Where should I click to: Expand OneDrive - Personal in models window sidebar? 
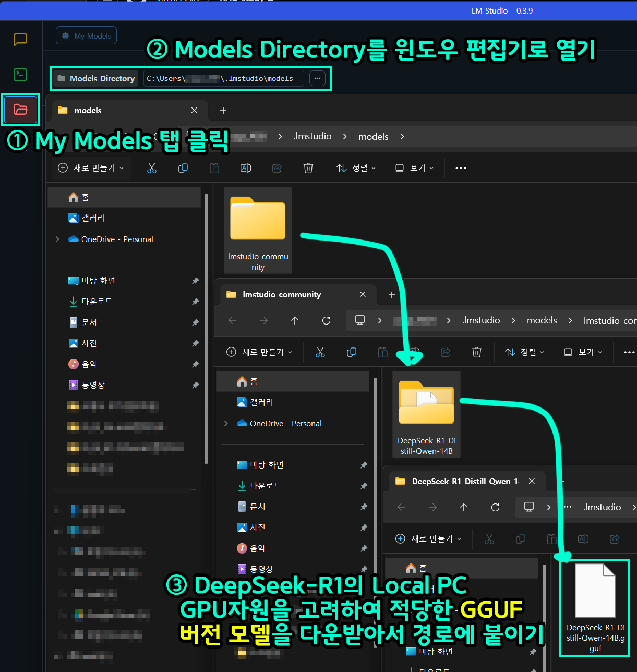[x=57, y=239]
